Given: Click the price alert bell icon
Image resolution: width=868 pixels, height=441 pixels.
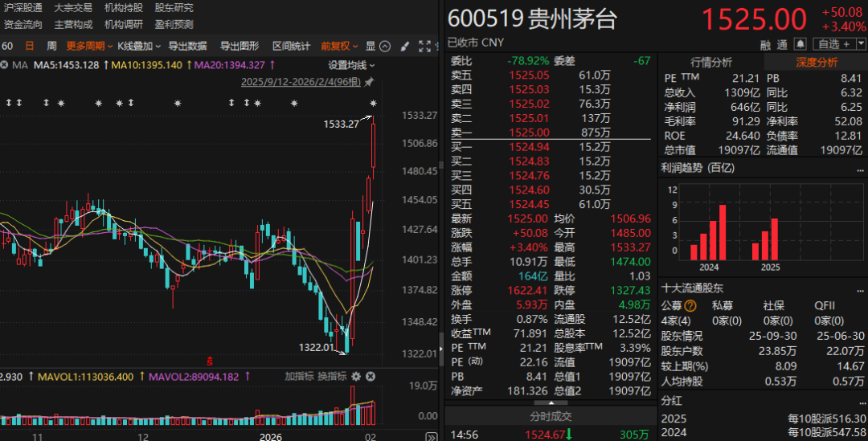Looking at the screenshot, I should 800,43.
